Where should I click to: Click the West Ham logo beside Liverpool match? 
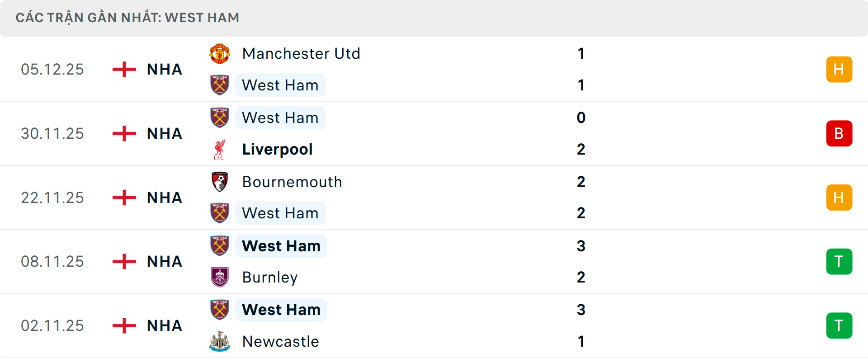(220, 117)
